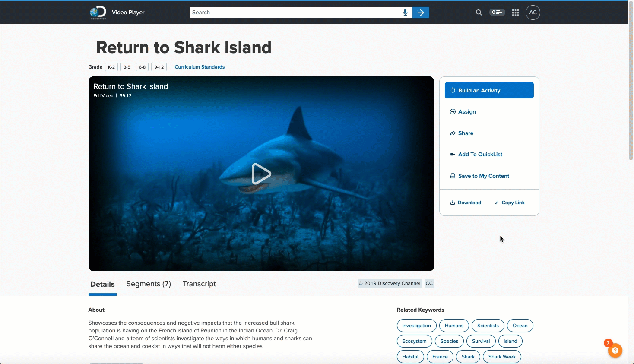Click Add To QuickList
Viewport: 634px width, 364px height.
476,155
